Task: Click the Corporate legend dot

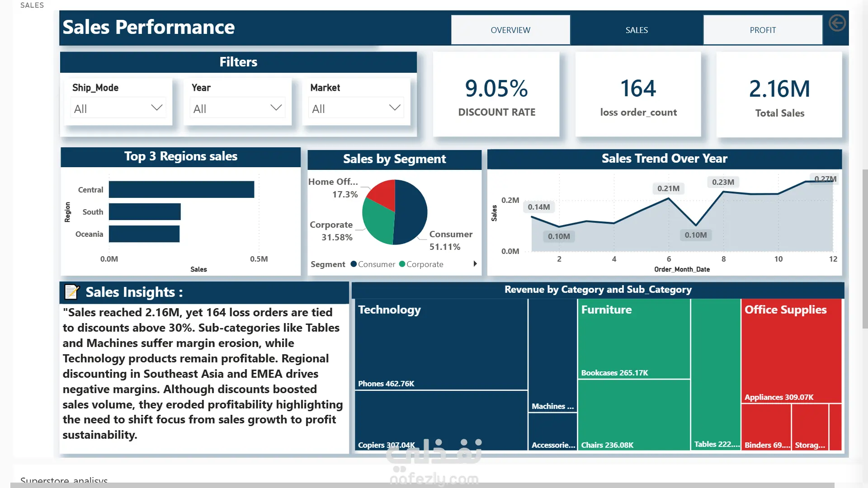Action: [x=402, y=264]
